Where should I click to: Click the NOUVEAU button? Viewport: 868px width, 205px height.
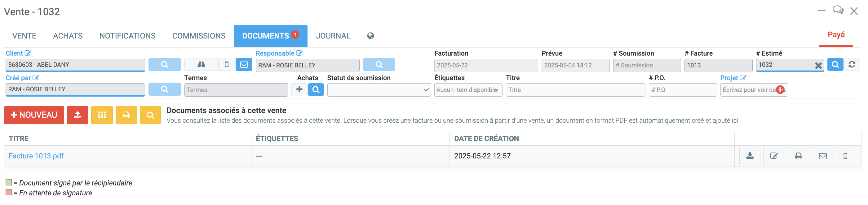pos(34,115)
